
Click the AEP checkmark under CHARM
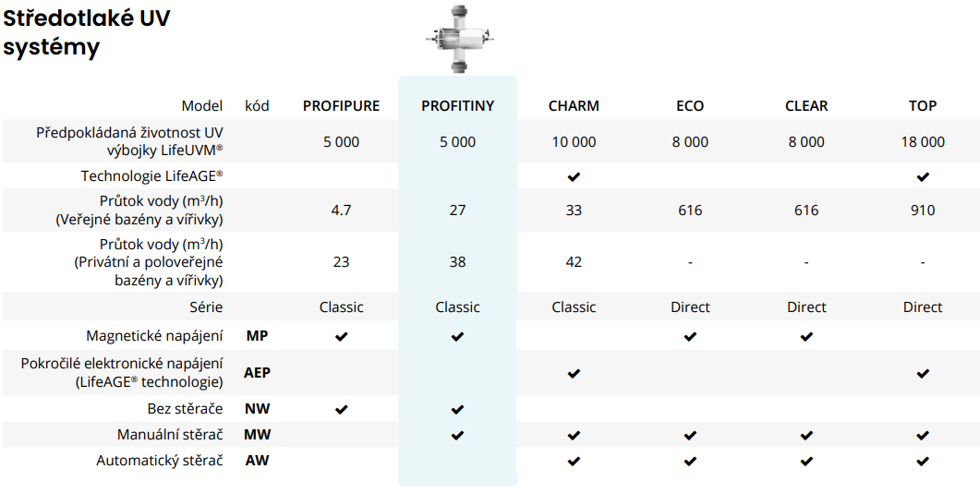(x=574, y=373)
